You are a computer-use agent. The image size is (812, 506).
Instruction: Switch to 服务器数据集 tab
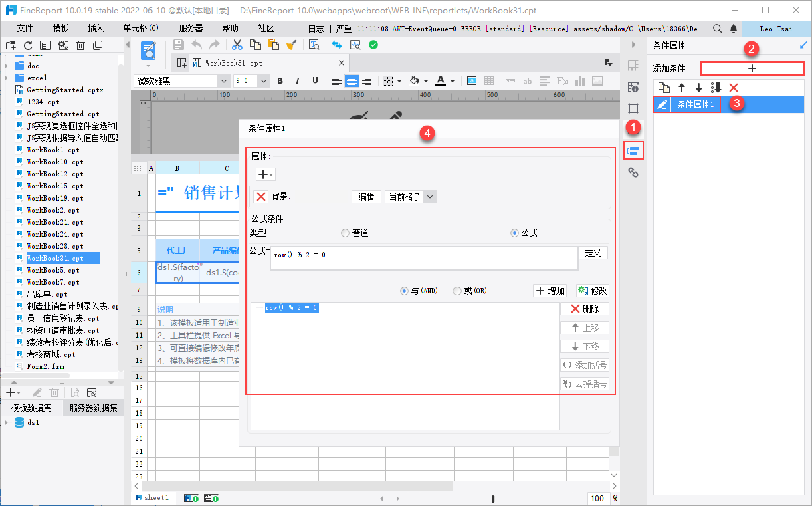(x=93, y=408)
